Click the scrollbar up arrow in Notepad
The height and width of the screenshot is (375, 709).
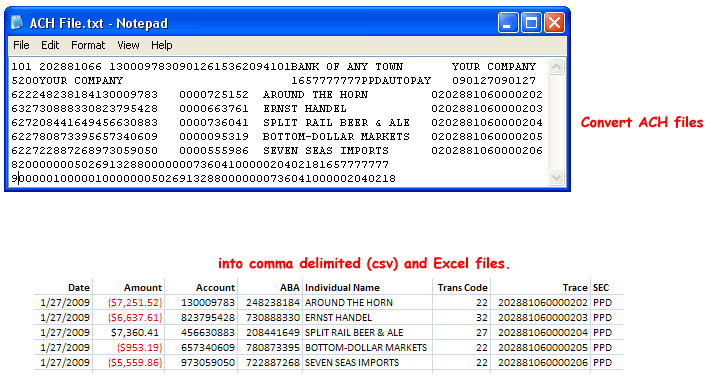[x=556, y=66]
